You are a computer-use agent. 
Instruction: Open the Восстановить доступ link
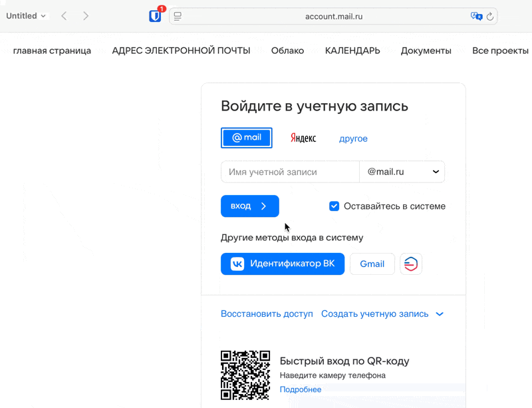coord(267,313)
